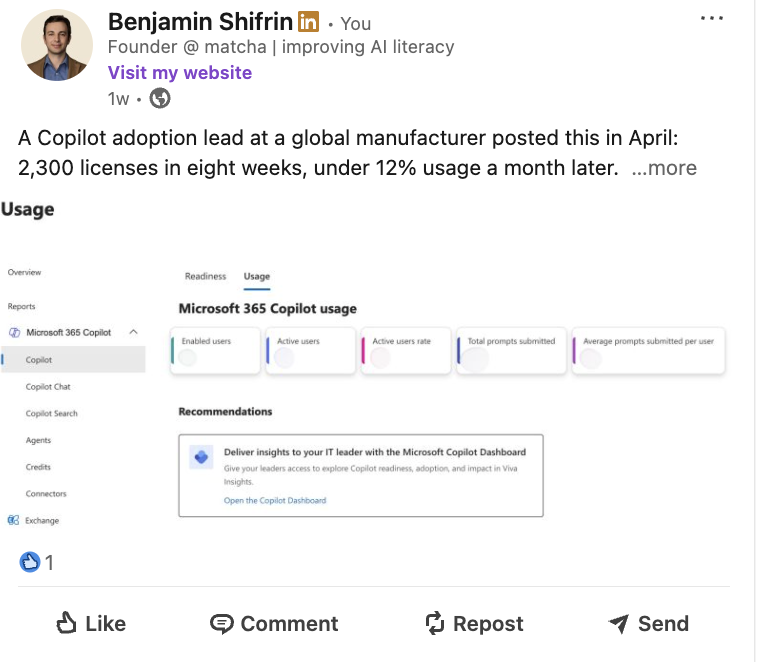Viewport: 764px width, 662px height.
Task: Click the globe visibility icon
Action: point(160,98)
